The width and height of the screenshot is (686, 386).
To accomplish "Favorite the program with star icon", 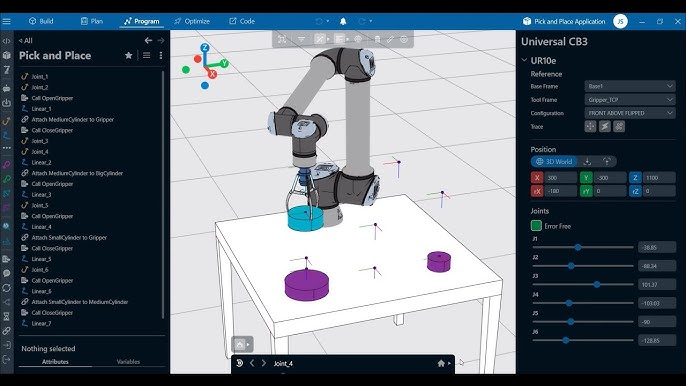I will (x=129, y=56).
